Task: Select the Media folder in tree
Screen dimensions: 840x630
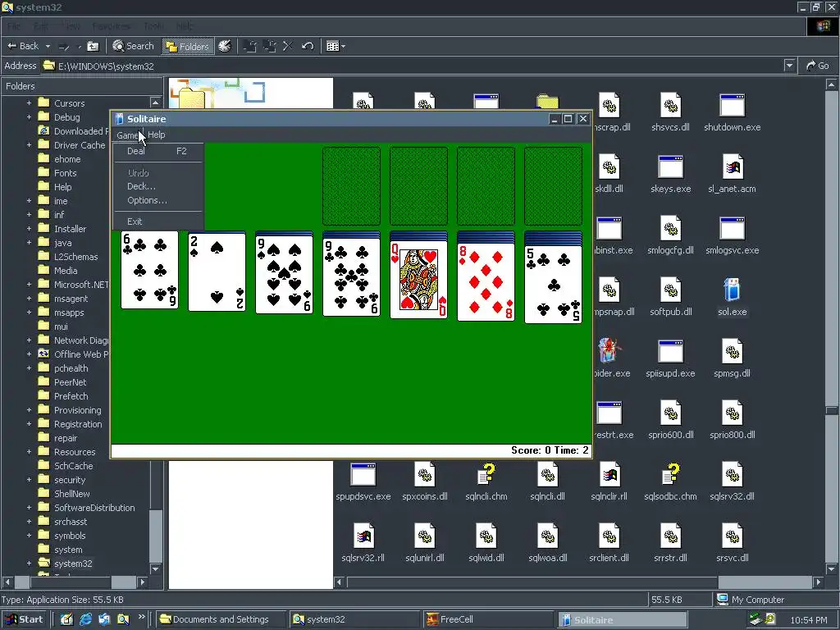Action: point(66,271)
